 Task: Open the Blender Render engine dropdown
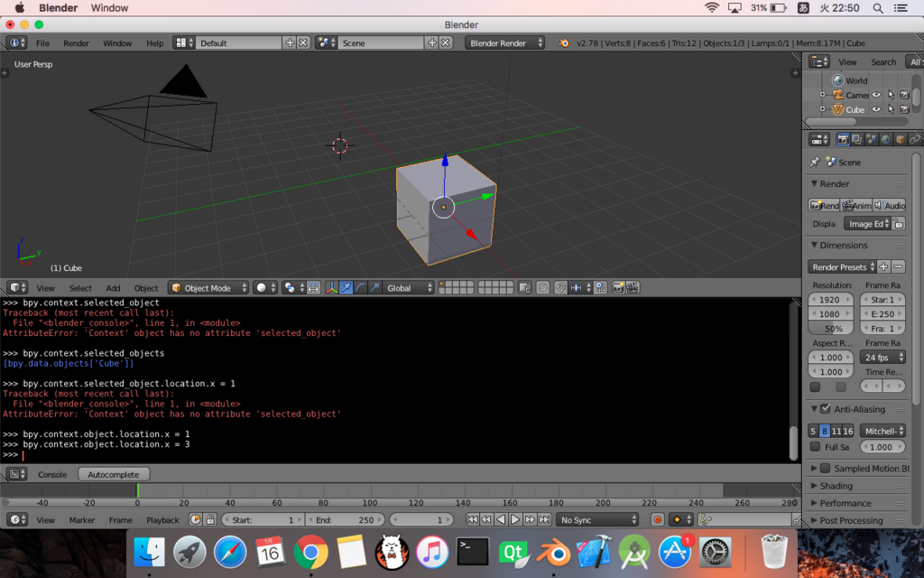click(504, 43)
